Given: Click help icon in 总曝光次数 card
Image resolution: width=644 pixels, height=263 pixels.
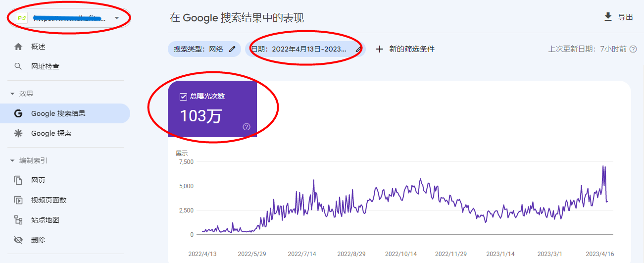Looking at the screenshot, I should (247, 127).
